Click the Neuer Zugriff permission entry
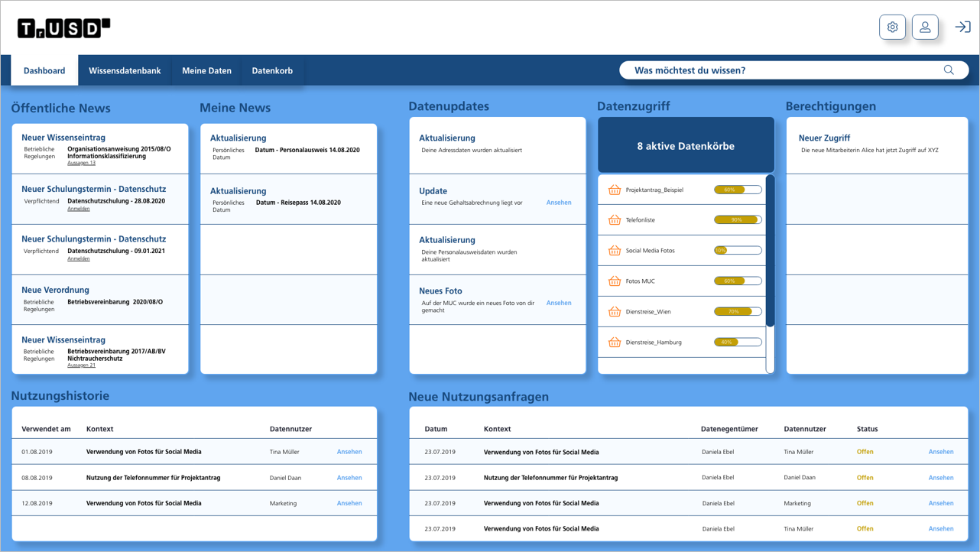 click(877, 145)
